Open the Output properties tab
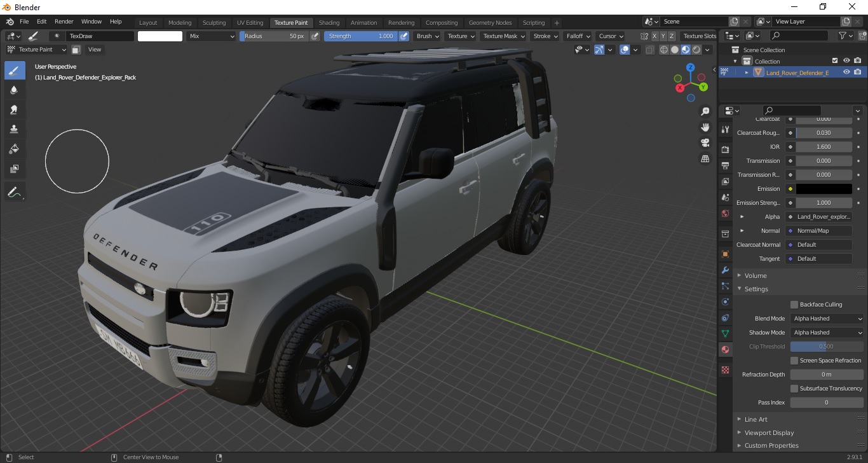 (725, 165)
